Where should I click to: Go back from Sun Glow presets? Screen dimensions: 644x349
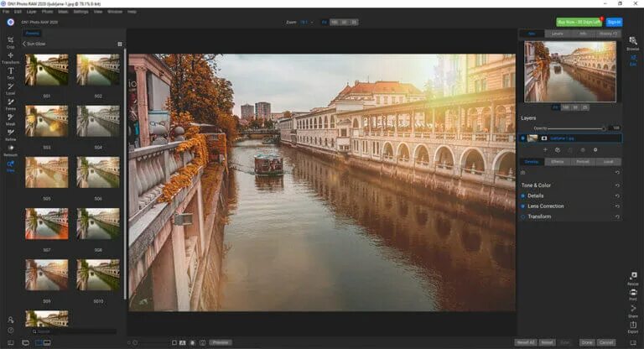tap(24, 44)
